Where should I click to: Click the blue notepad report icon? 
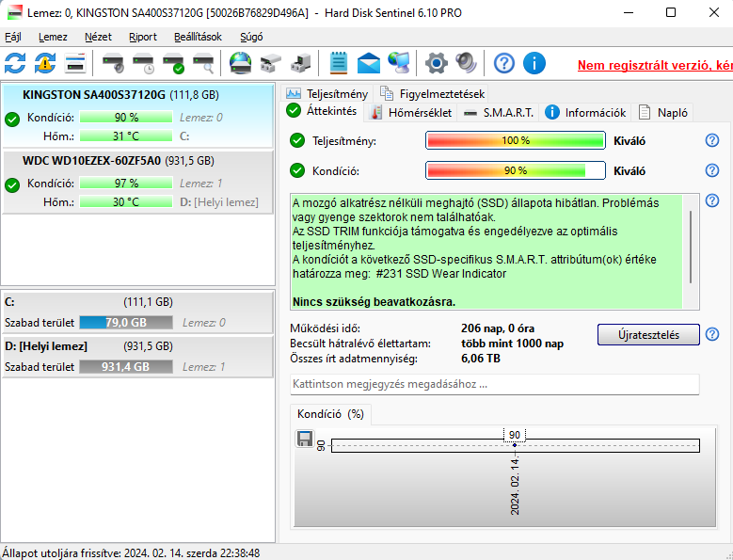(339, 63)
